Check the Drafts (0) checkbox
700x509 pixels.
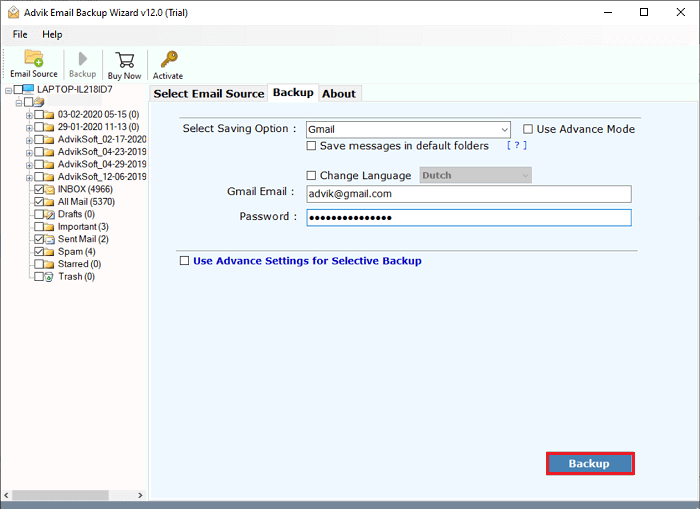click(x=39, y=214)
